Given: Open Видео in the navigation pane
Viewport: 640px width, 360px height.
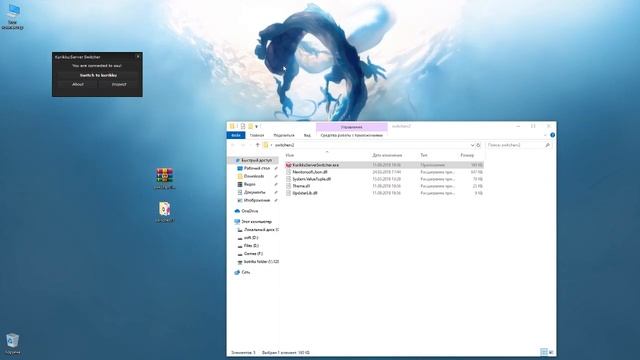Looking at the screenshot, I should click(x=249, y=184).
